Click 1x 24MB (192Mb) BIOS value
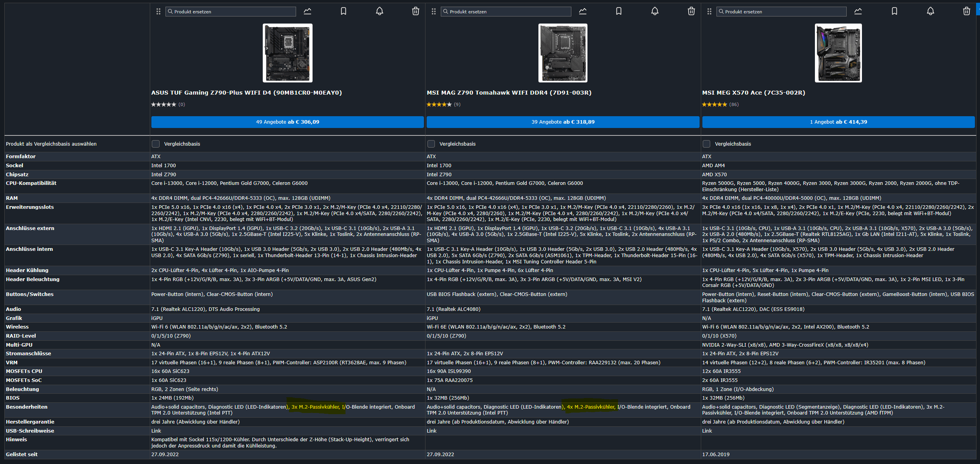 [x=173, y=398]
